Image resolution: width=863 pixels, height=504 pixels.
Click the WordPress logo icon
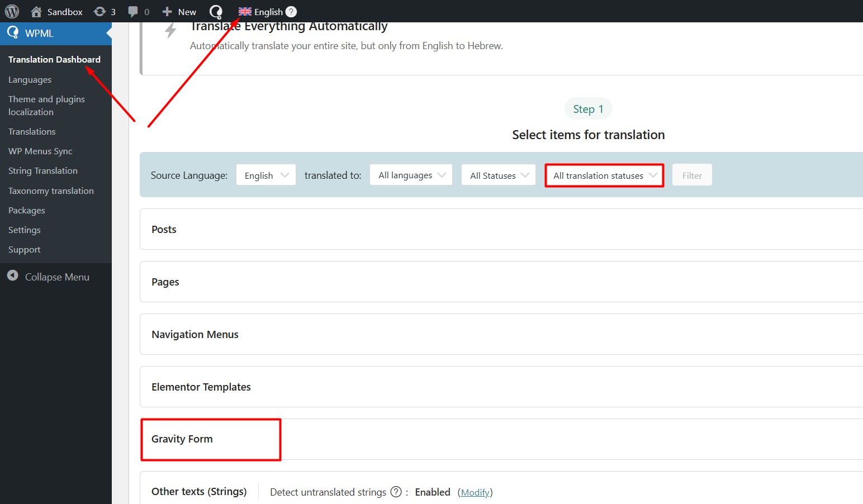[12, 12]
